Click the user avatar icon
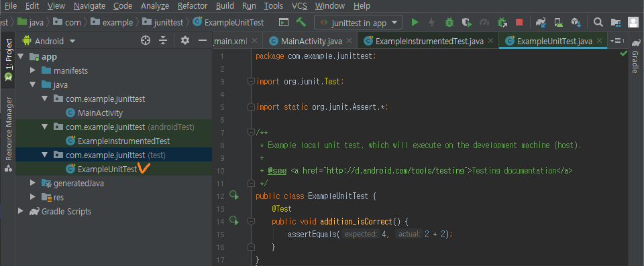This screenshot has height=266, width=644. pos(633,22)
